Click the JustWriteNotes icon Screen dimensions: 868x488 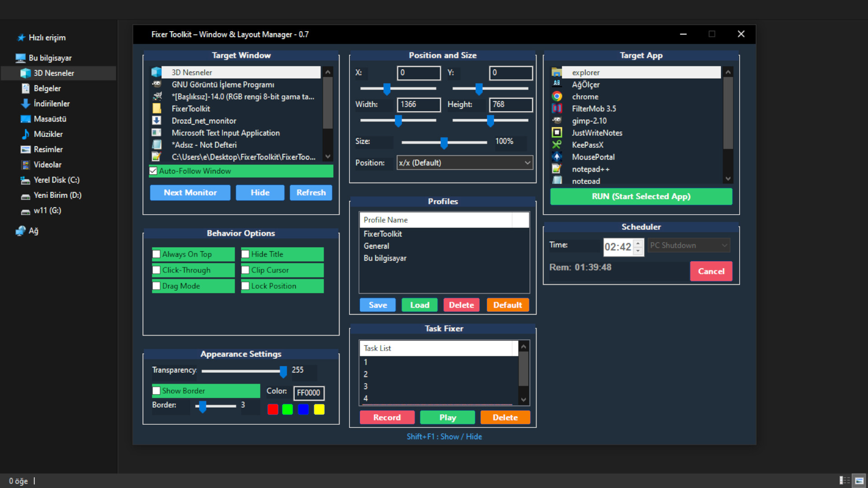coord(557,132)
